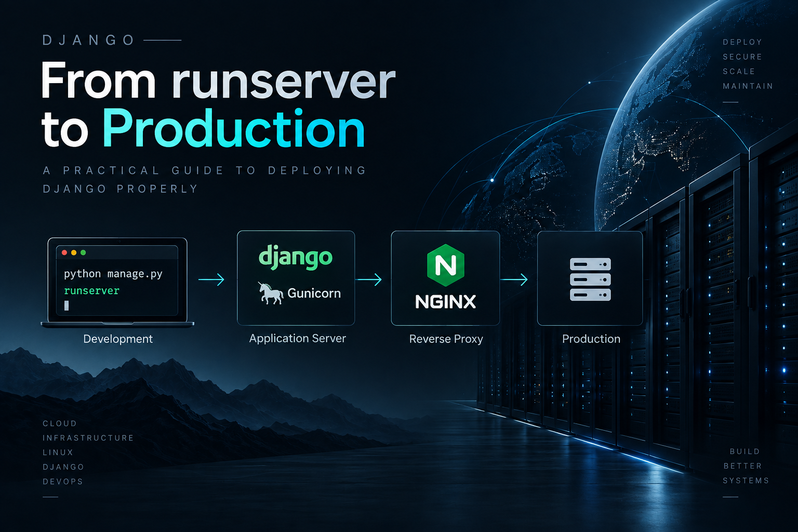Click 'SECURE' in the top-right list
798x532 pixels.
coord(742,57)
